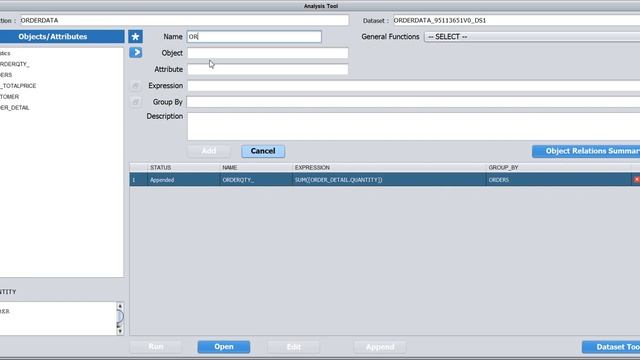Click inside the Description text area

(x=413, y=127)
